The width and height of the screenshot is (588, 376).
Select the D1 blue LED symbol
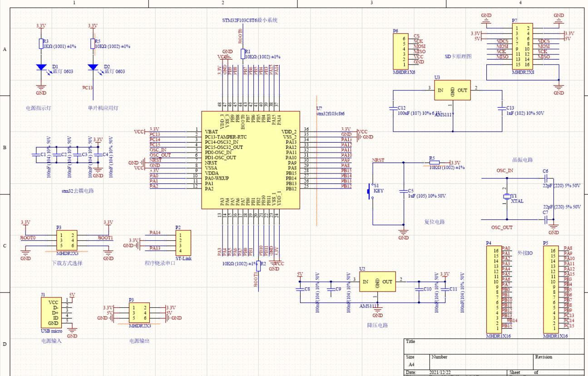pos(41,67)
